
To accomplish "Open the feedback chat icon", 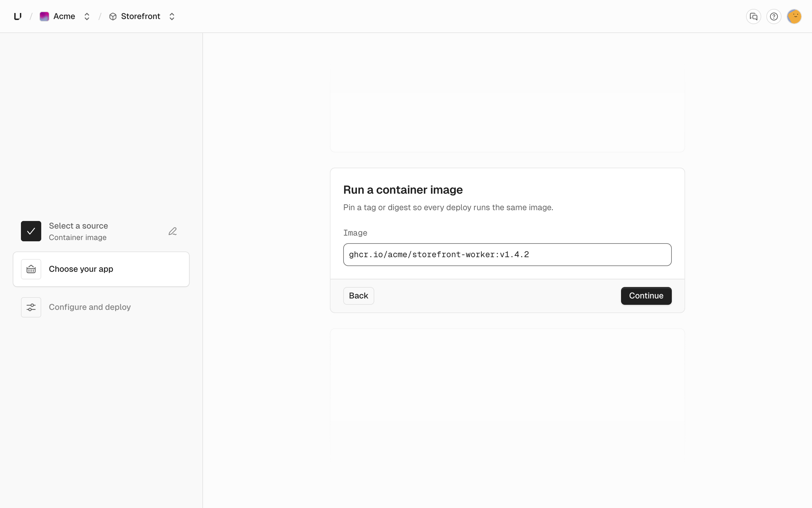I will [753, 16].
